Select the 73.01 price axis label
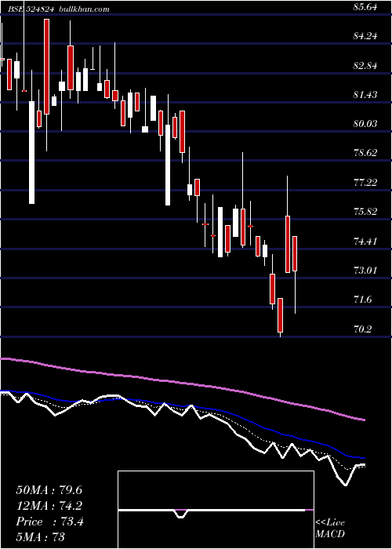 [x=365, y=270]
